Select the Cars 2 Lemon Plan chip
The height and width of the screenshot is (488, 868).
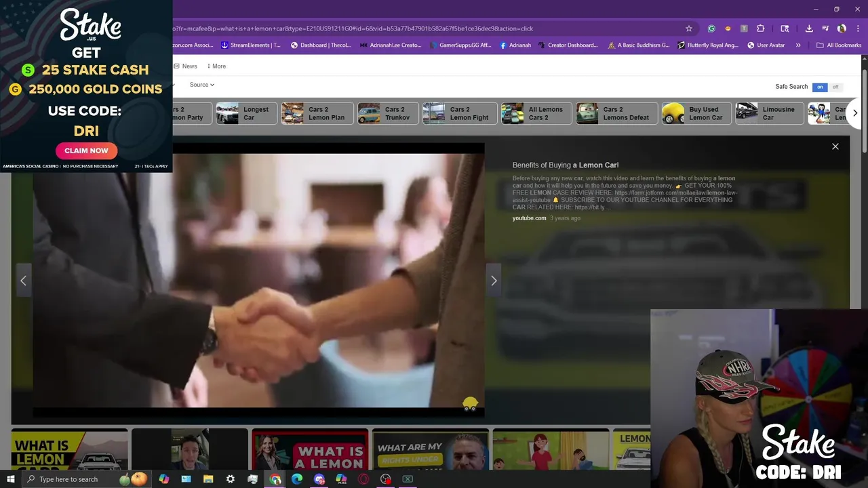point(317,113)
